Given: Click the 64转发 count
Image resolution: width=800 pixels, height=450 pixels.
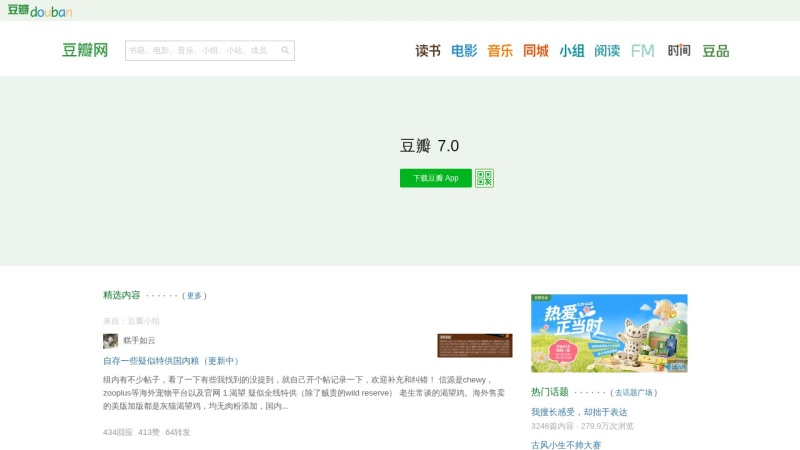Looking at the screenshot, I should (178, 432).
